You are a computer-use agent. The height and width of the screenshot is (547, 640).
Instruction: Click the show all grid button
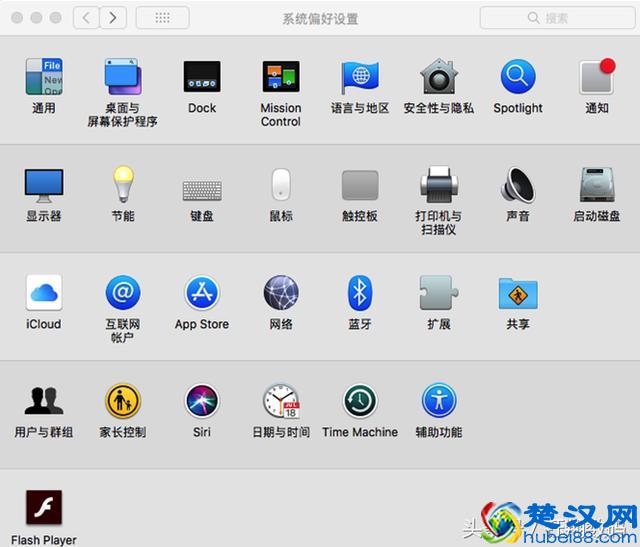162,18
